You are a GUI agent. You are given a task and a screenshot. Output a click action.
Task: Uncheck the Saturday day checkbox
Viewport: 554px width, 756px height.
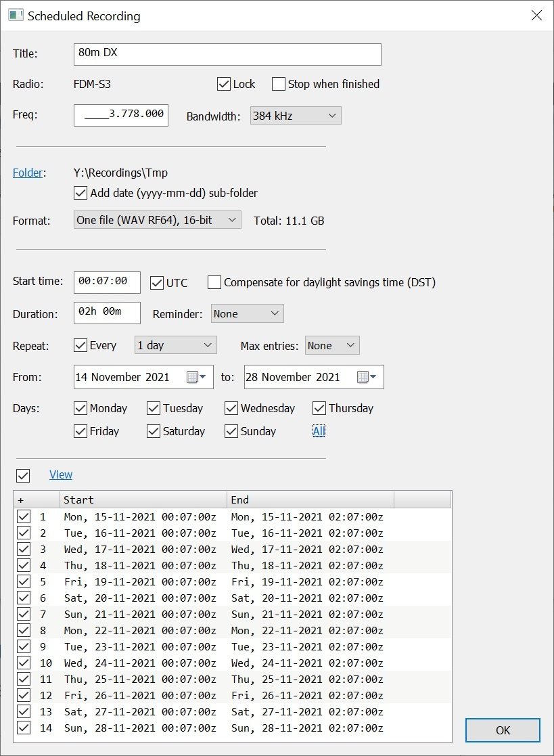click(154, 431)
